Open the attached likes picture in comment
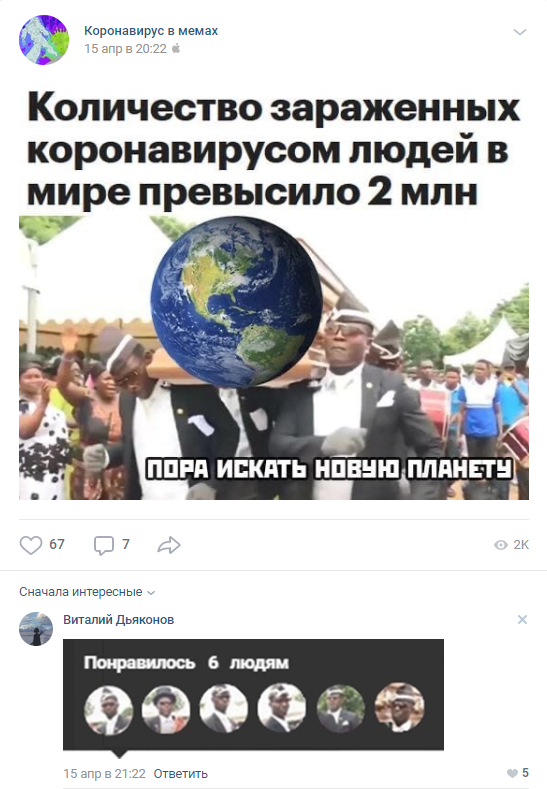547x789 pixels. 253,695
